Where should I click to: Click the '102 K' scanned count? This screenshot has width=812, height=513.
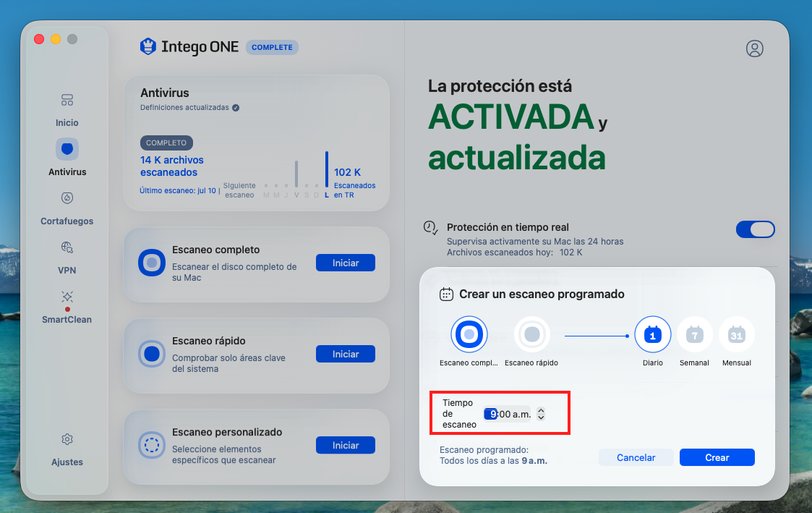348,172
